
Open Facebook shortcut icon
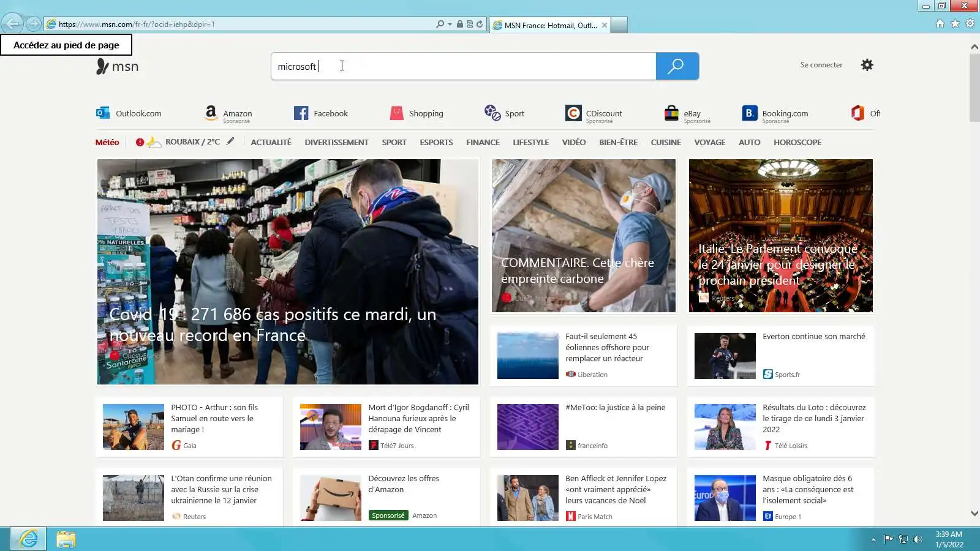301,113
